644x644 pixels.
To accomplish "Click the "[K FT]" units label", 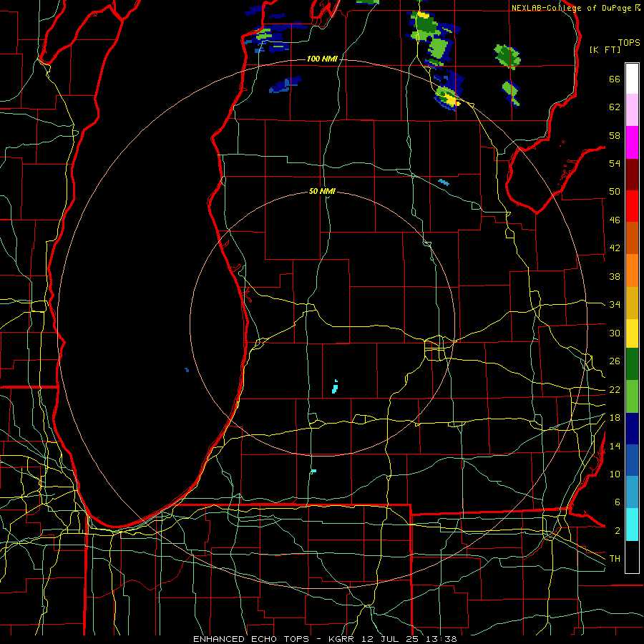I will (x=605, y=49).
